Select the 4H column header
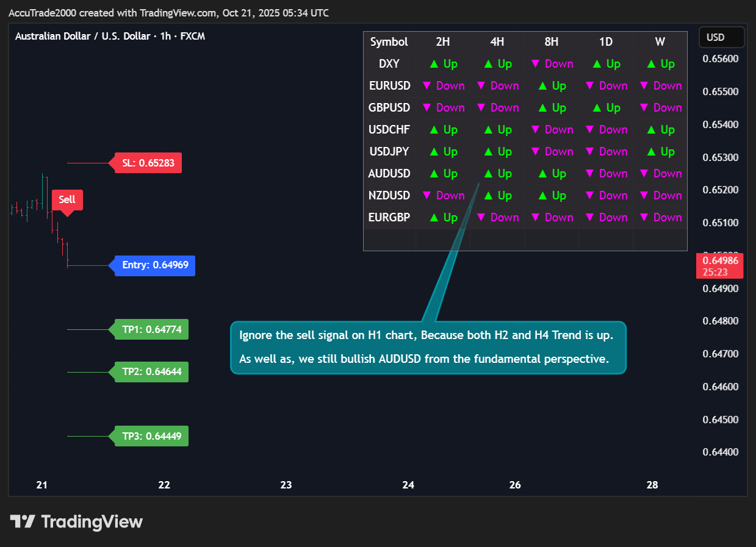756x547 pixels. [497, 42]
